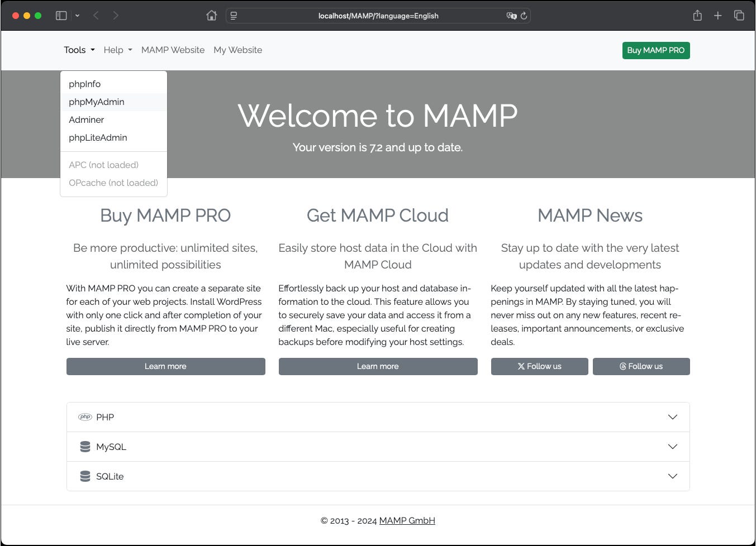Click APC (not loaded) menu entry
The width and height of the screenshot is (756, 546).
point(113,165)
